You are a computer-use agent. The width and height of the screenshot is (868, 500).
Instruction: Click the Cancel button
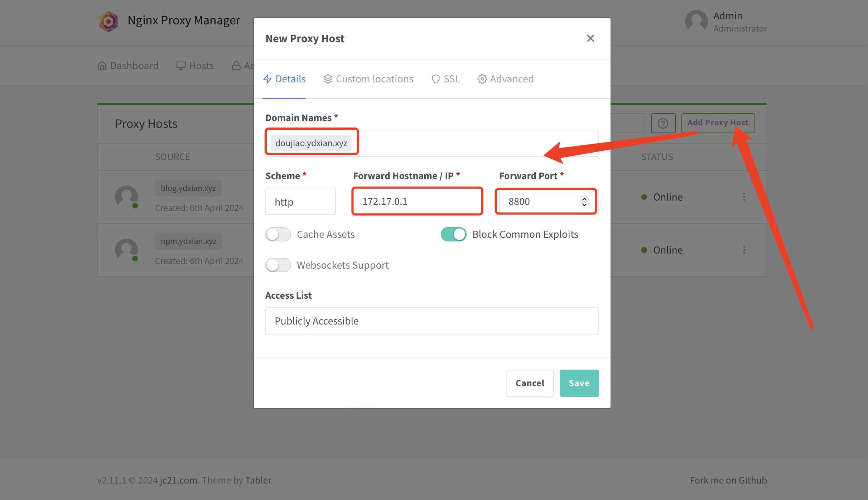(x=530, y=383)
